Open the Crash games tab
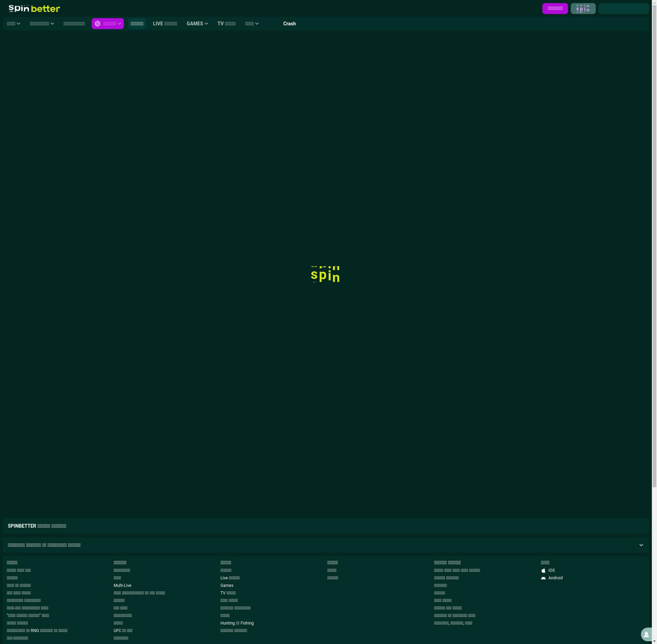657x644 pixels. click(289, 24)
